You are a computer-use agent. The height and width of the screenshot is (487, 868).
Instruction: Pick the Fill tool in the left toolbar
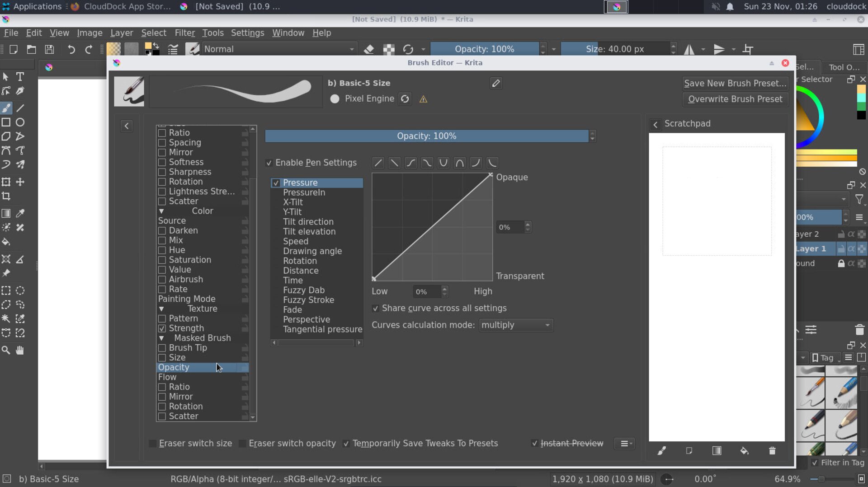click(x=6, y=242)
